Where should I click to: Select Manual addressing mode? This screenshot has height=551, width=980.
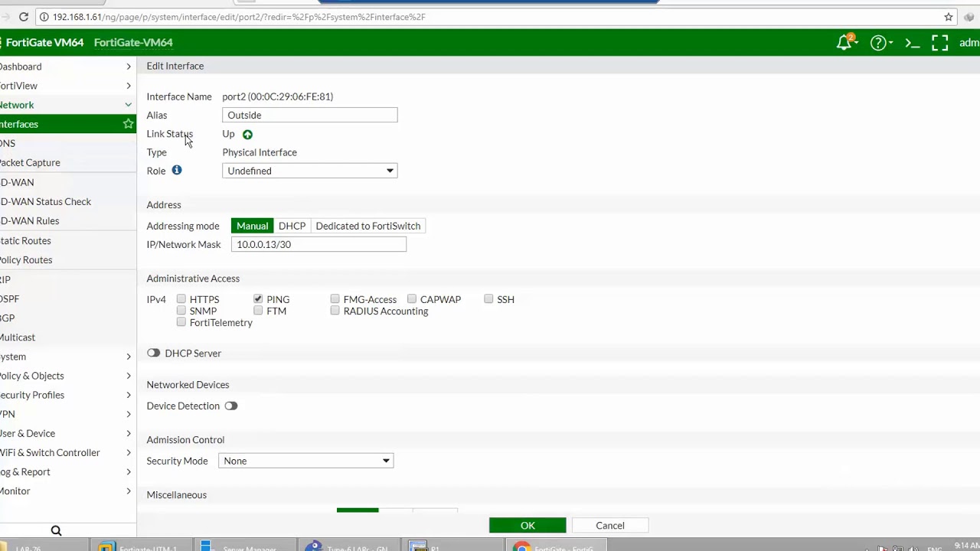252,226
